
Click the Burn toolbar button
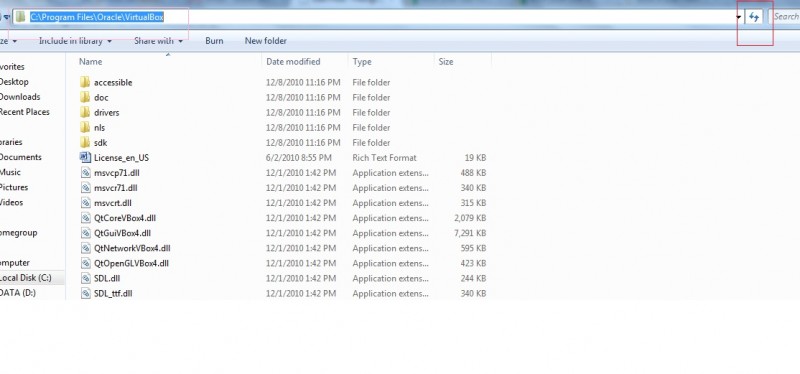coord(214,41)
